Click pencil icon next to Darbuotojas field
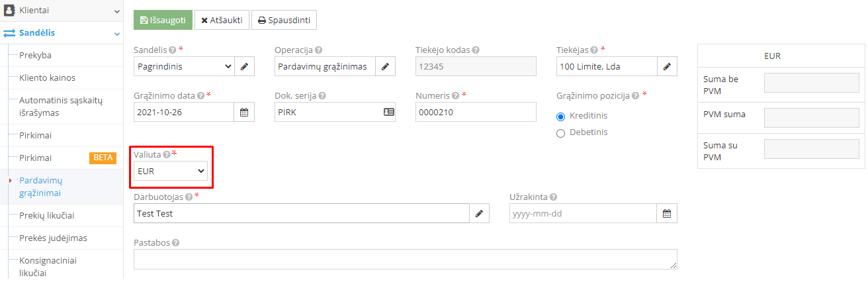The image size is (868, 296). click(x=479, y=213)
